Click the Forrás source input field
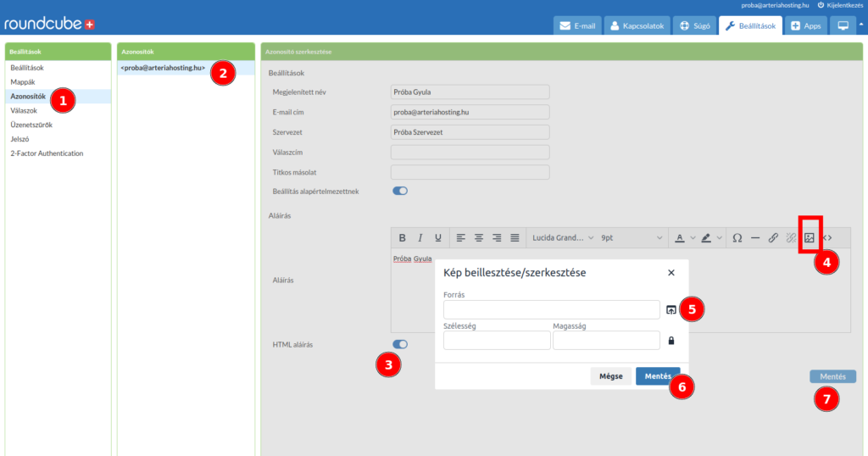Viewport: 868px width, 456px height. point(551,310)
